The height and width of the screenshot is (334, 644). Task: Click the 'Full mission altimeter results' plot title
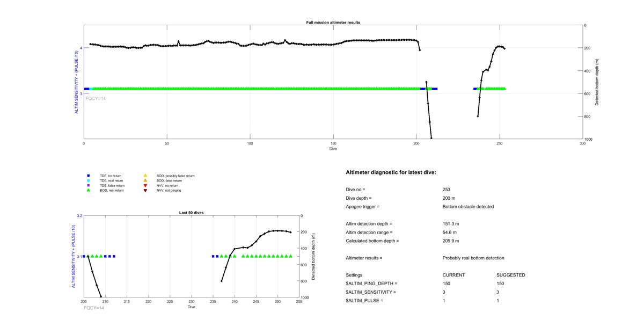(333, 23)
